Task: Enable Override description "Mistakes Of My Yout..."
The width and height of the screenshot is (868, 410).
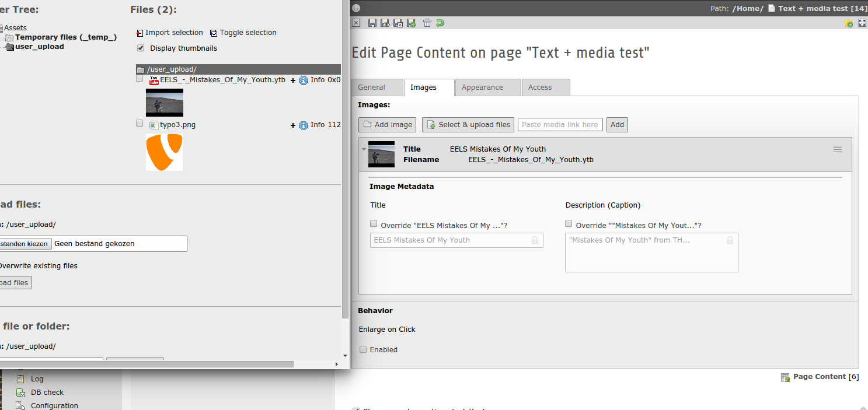Action: coord(569,223)
